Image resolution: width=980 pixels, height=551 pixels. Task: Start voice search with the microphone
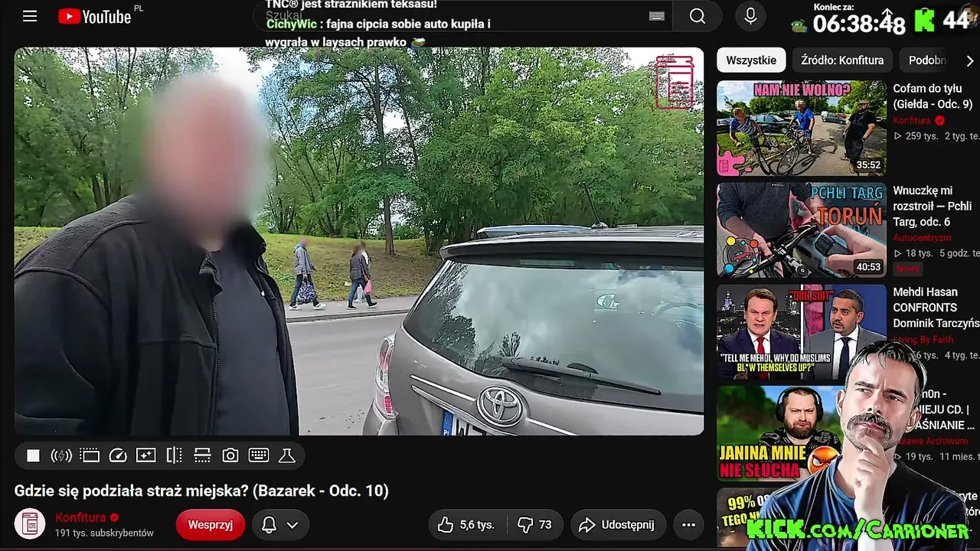point(750,16)
